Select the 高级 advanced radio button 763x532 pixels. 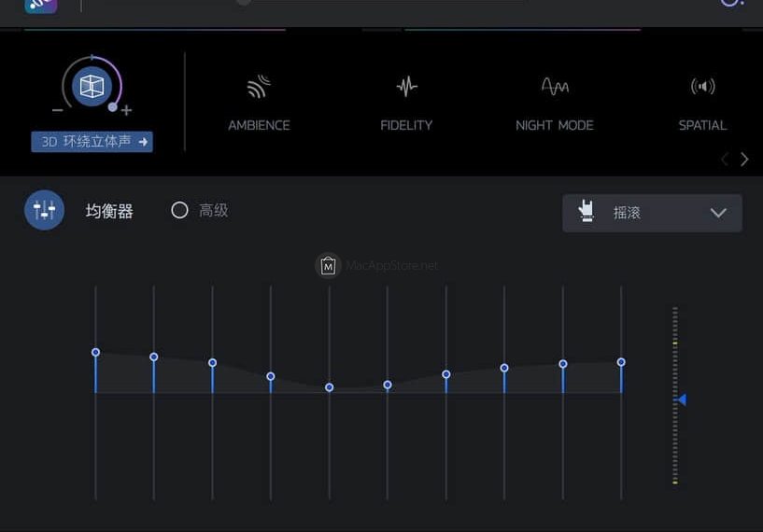click(179, 210)
